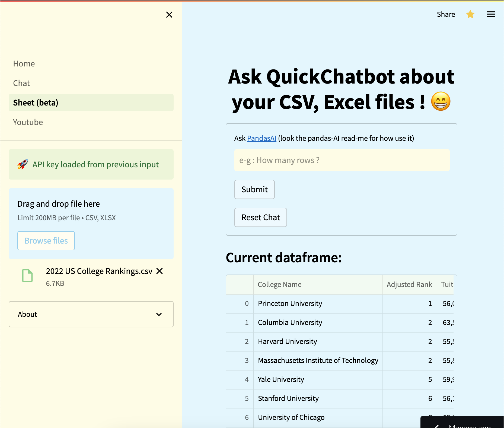The width and height of the screenshot is (504, 428).
Task: Open the hamburger main menu
Action: click(491, 14)
